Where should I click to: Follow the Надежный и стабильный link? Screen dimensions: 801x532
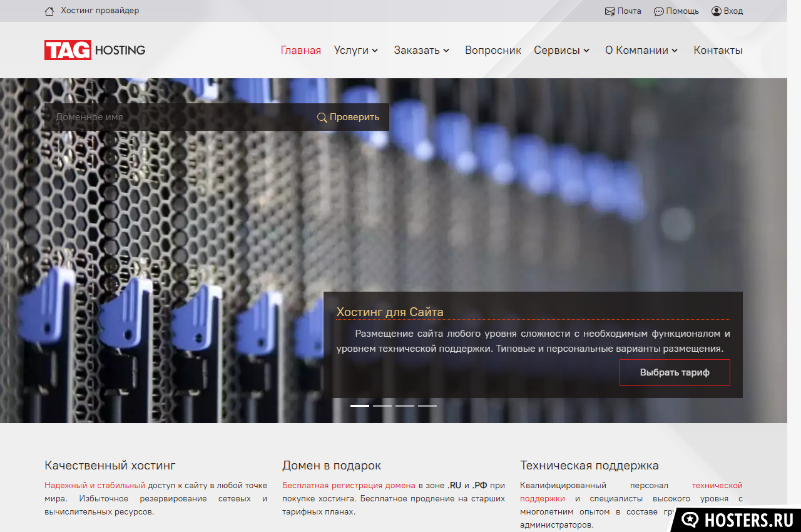[94, 485]
